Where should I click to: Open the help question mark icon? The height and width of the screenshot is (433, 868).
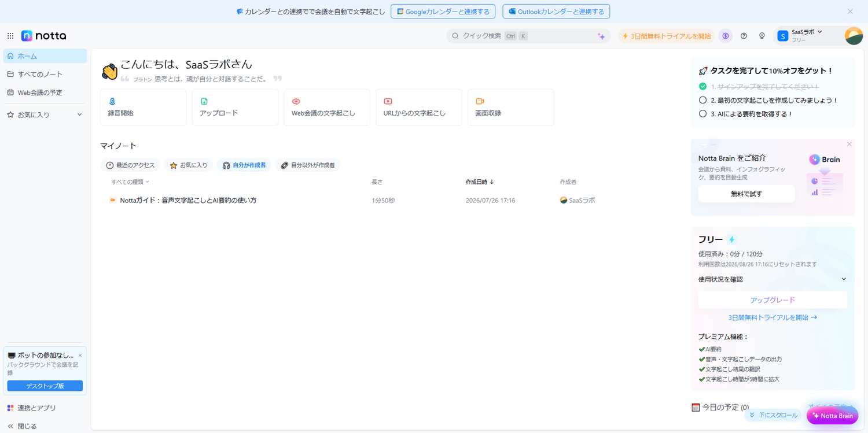(744, 36)
